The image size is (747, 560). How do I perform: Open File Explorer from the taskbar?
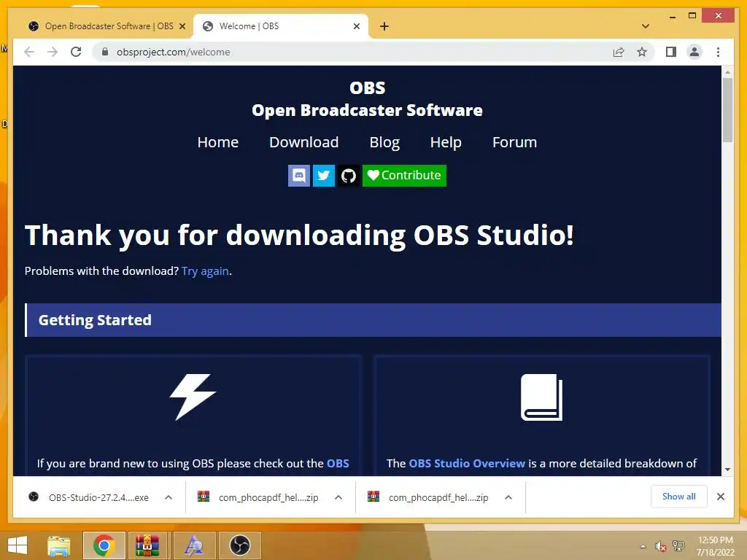tap(58, 545)
